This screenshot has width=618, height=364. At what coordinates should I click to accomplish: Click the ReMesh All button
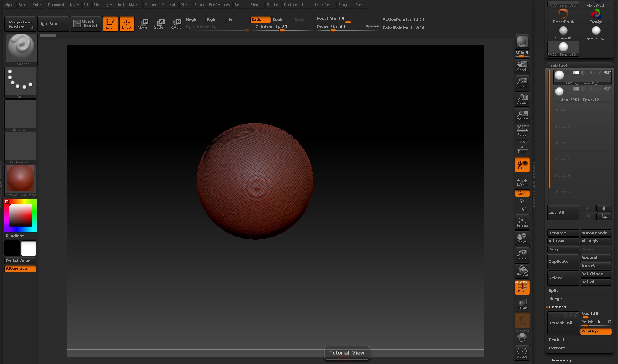(563, 323)
